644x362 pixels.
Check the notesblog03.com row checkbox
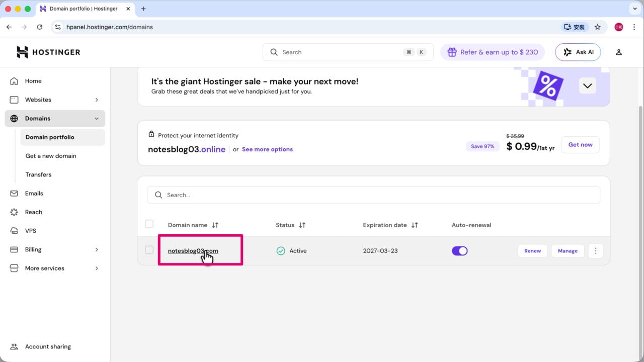[149, 250]
